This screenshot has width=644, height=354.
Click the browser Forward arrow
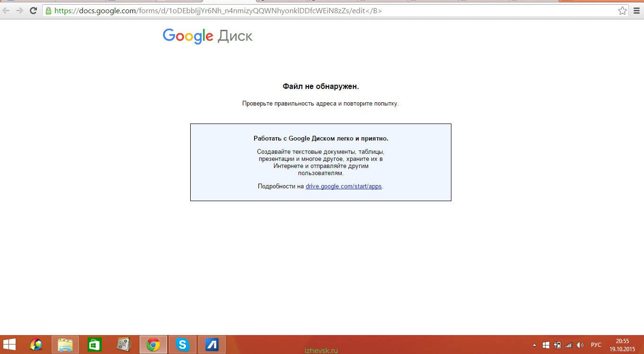click(19, 10)
